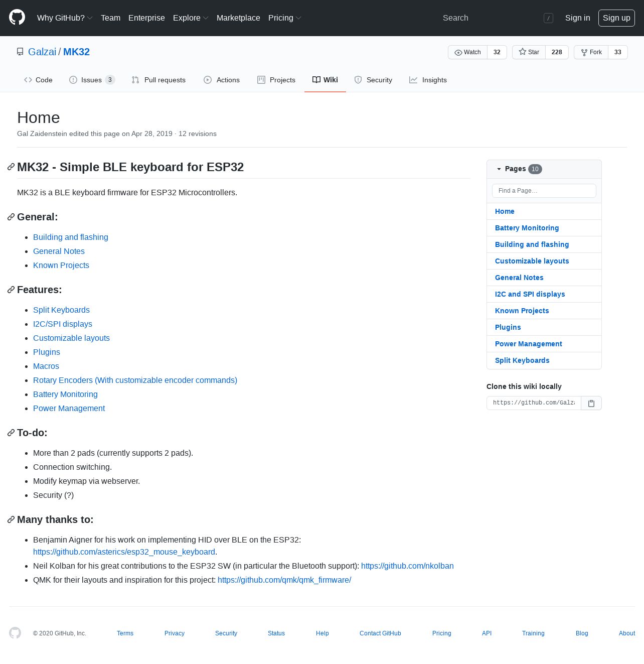
Task: Select the Wiki tab
Action: click(325, 80)
